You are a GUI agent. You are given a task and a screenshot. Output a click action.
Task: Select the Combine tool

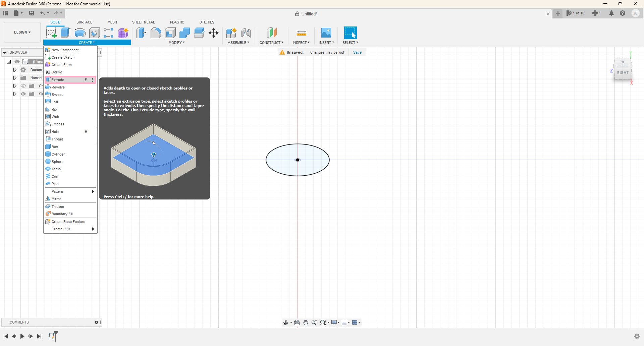pos(185,33)
